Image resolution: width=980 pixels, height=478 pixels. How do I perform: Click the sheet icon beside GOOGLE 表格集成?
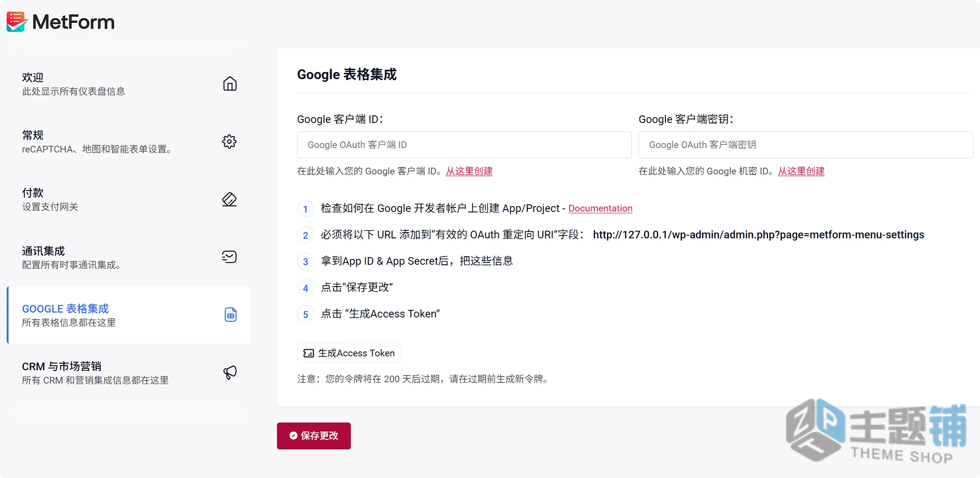(230, 315)
